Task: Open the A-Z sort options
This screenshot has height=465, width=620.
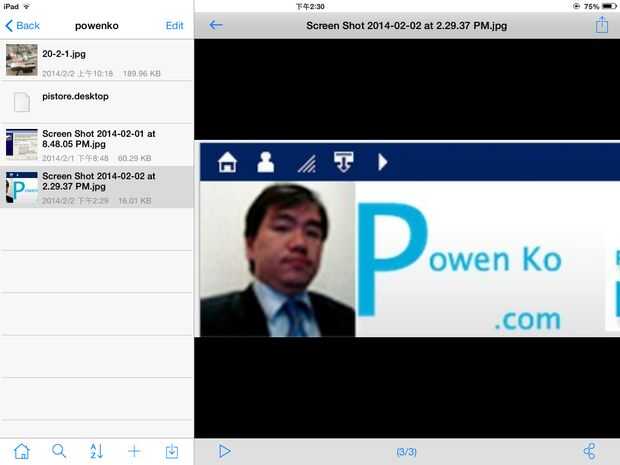Action: (96, 451)
